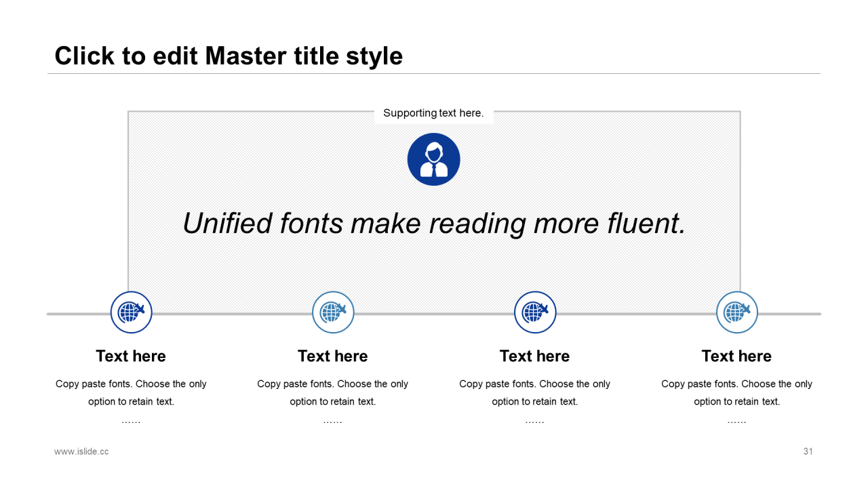
Task: Select the leftmost globe airplane icon
Action: click(131, 312)
